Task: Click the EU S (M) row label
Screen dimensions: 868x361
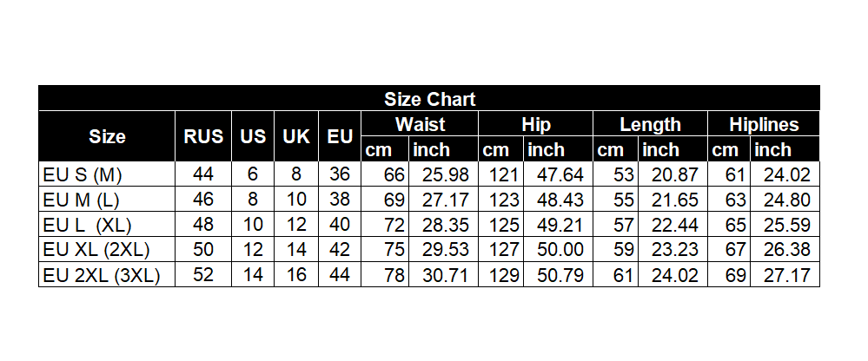Action: [x=83, y=174]
